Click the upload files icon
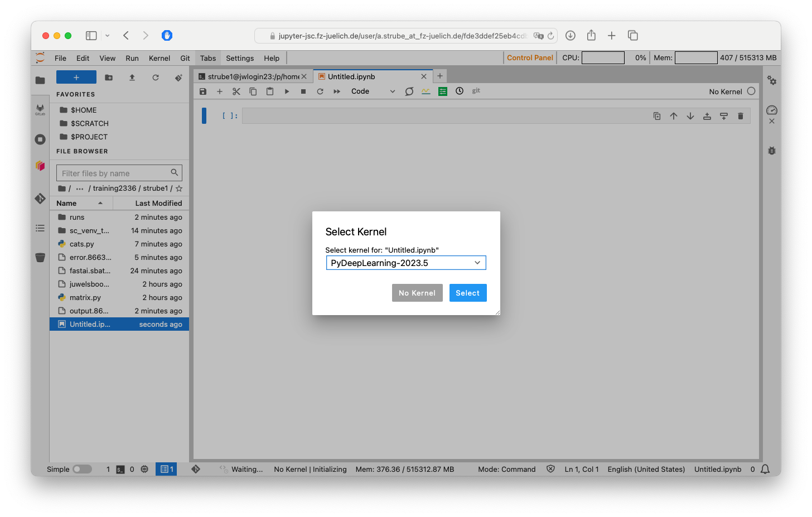This screenshot has height=517, width=812. point(132,78)
